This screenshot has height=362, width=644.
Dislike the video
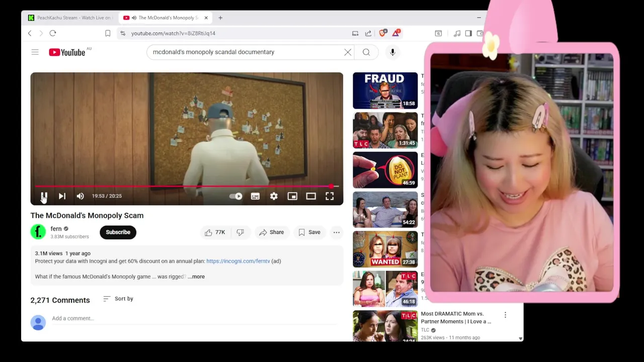pos(240,232)
